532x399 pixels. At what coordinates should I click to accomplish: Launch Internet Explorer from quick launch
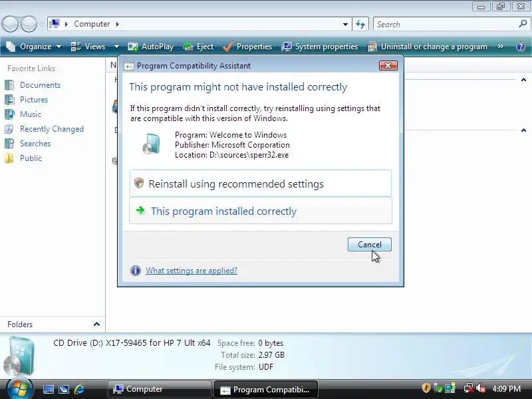(79, 389)
